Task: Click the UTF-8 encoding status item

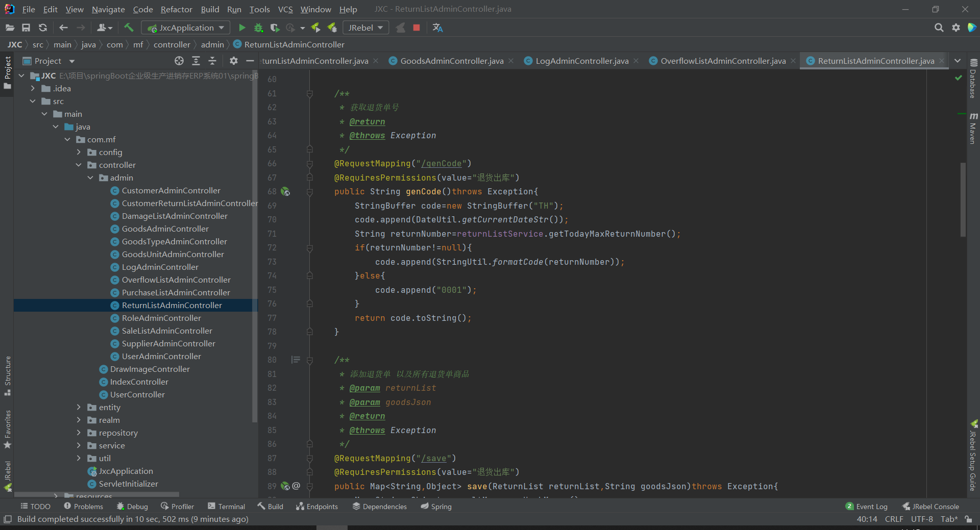Action: [922, 519]
